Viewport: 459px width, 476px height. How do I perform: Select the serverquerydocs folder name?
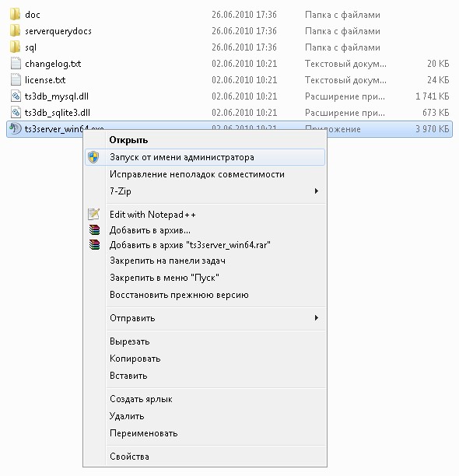coord(58,31)
